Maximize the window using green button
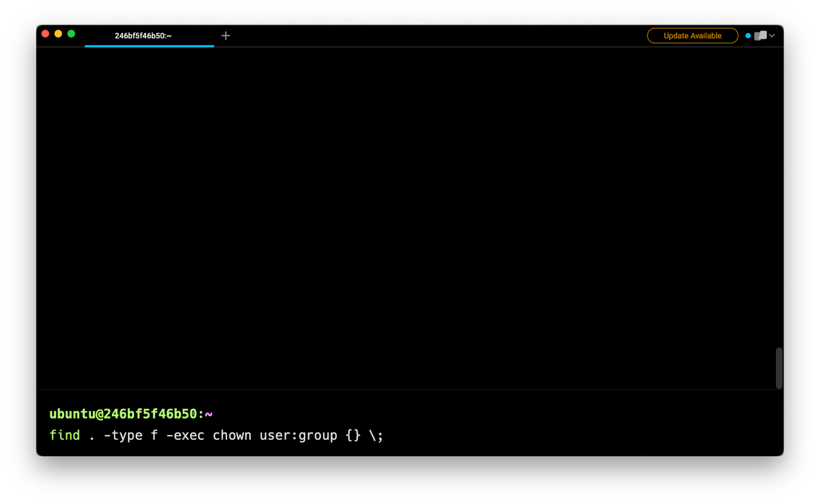This screenshot has width=820, height=504. tap(71, 34)
